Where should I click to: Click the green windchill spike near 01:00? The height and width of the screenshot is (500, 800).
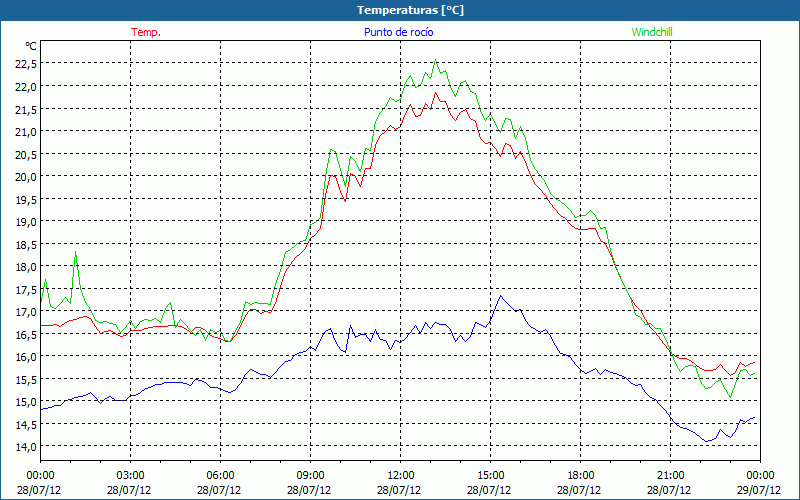(76, 252)
